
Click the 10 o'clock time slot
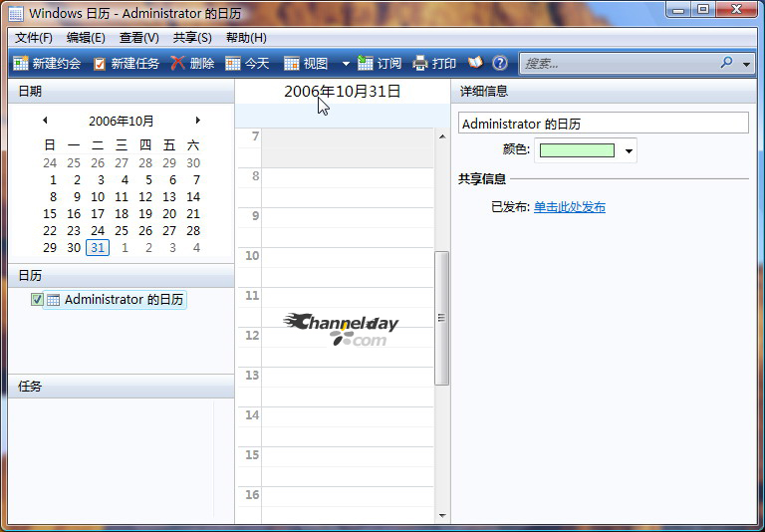pos(348,267)
